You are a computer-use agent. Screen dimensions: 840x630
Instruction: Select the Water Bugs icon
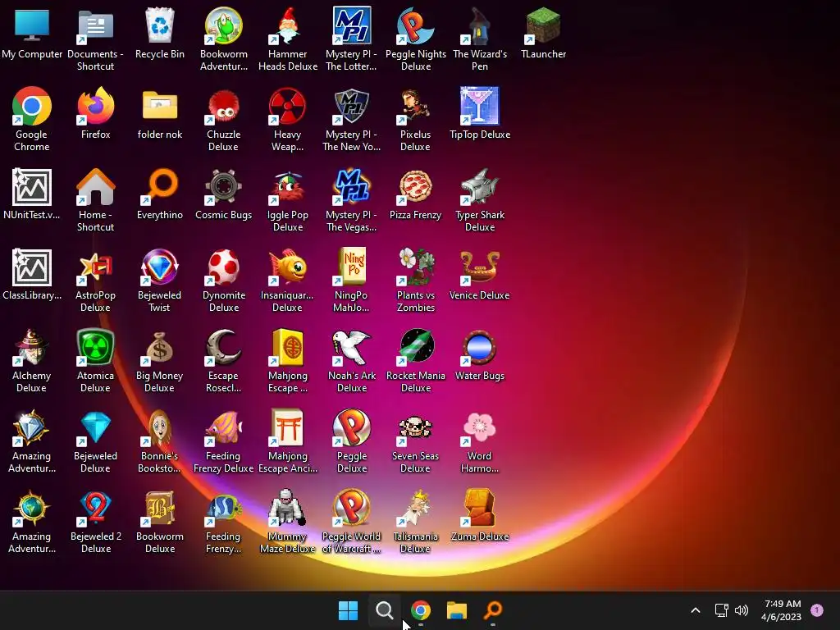point(479,347)
